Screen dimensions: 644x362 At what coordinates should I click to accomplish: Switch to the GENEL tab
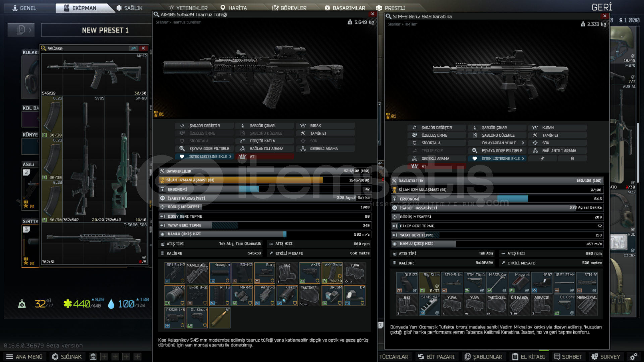pyautogui.click(x=24, y=8)
